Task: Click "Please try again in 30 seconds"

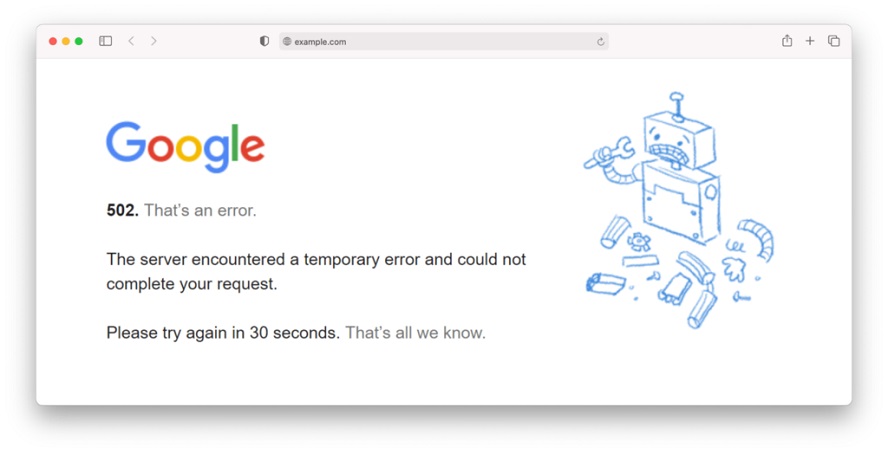Action: [223, 332]
